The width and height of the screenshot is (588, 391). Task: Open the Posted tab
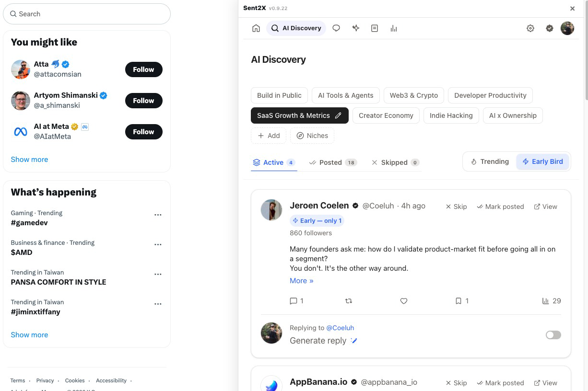[x=333, y=162]
